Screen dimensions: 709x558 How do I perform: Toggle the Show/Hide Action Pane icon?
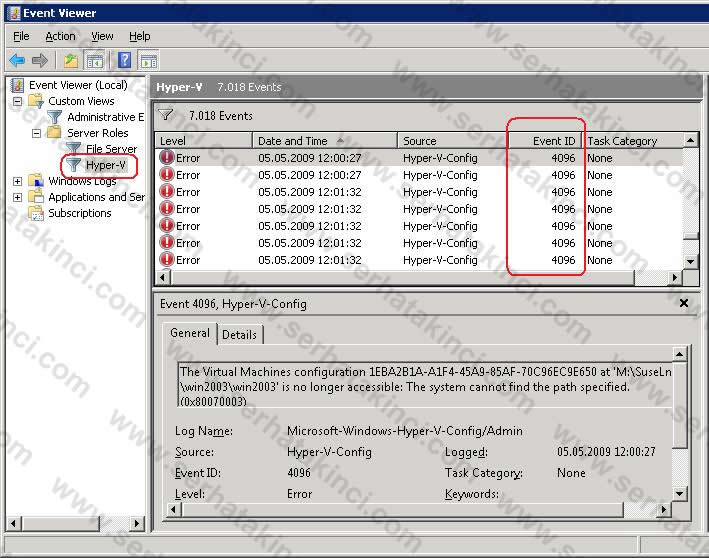(x=149, y=60)
